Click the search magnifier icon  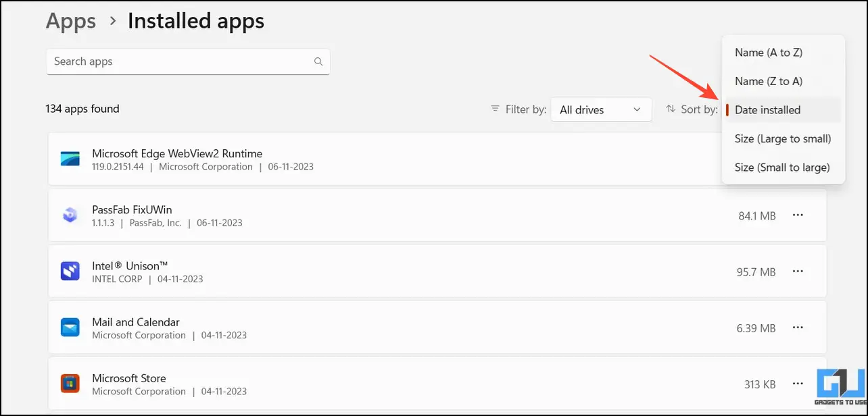tap(318, 61)
